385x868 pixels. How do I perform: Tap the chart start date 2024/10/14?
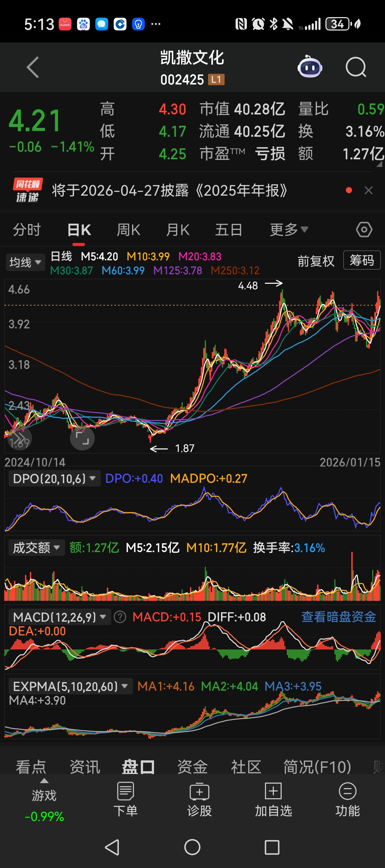pyautogui.click(x=35, y=462)
